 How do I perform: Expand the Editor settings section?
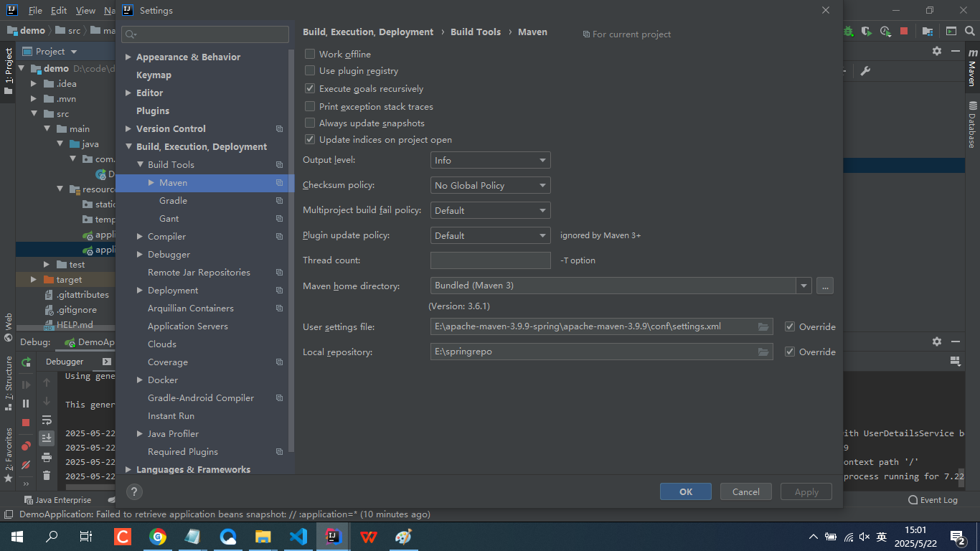(x=128, y=93)
